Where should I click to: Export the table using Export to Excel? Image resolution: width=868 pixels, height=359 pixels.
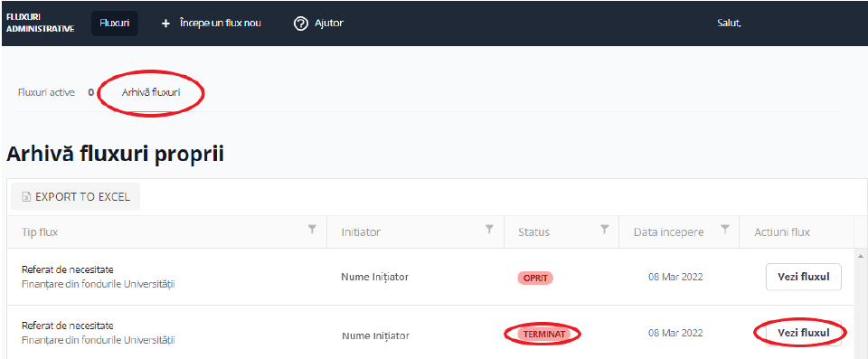pyautogui.click(x=76, y=196)
